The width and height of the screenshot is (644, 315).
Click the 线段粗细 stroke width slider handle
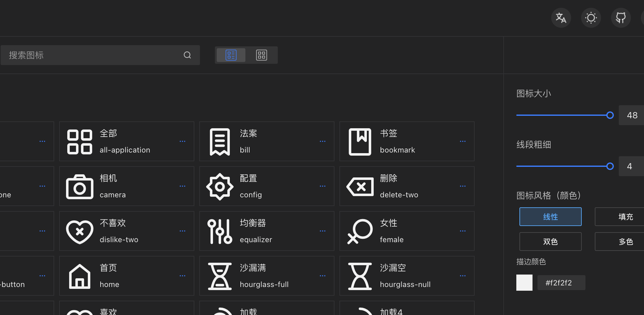[610, 166]
